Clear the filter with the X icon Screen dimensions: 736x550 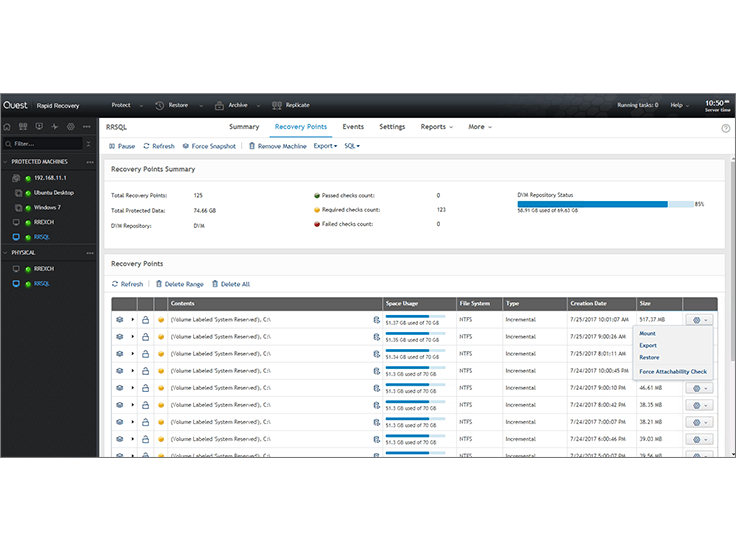tap(88, 144)
